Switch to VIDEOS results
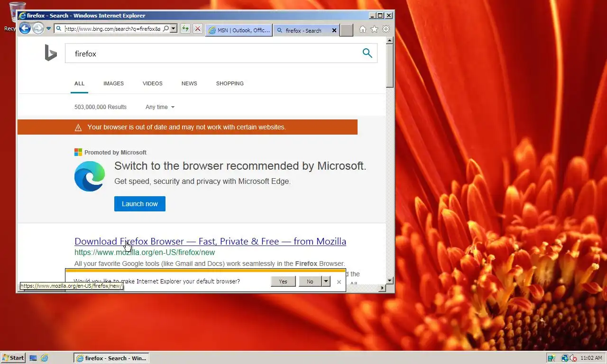 pos(152,83)
